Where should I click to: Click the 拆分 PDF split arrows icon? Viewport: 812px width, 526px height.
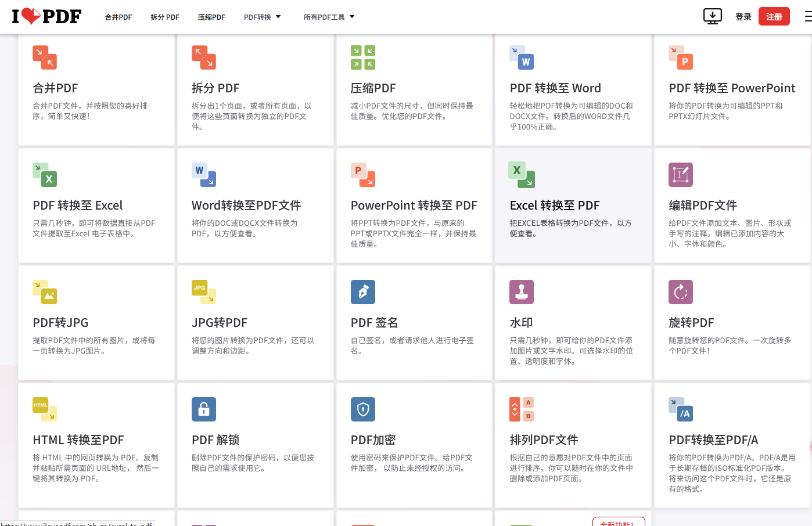(204, 57)
